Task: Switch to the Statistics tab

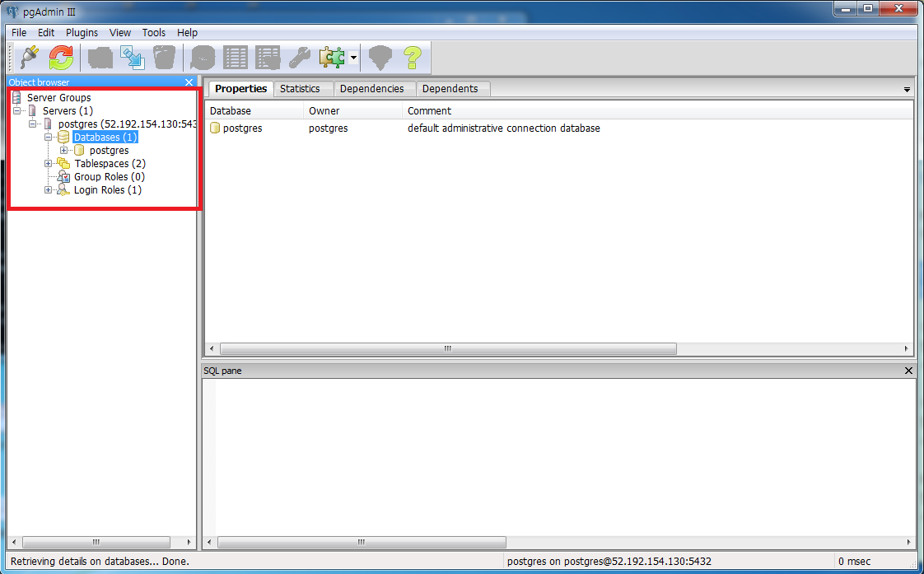Action: click(x=301, y=88)
